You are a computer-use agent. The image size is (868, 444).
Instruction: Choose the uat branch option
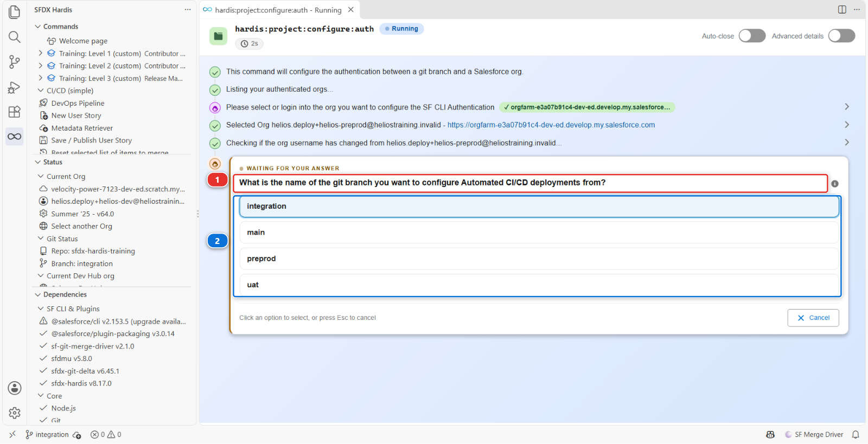click(539, 285)
